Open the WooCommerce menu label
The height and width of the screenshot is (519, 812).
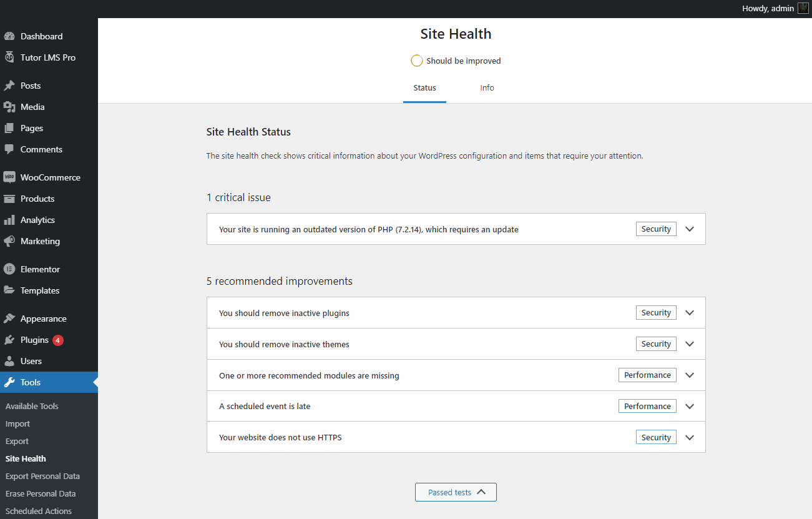pos(51,177)
